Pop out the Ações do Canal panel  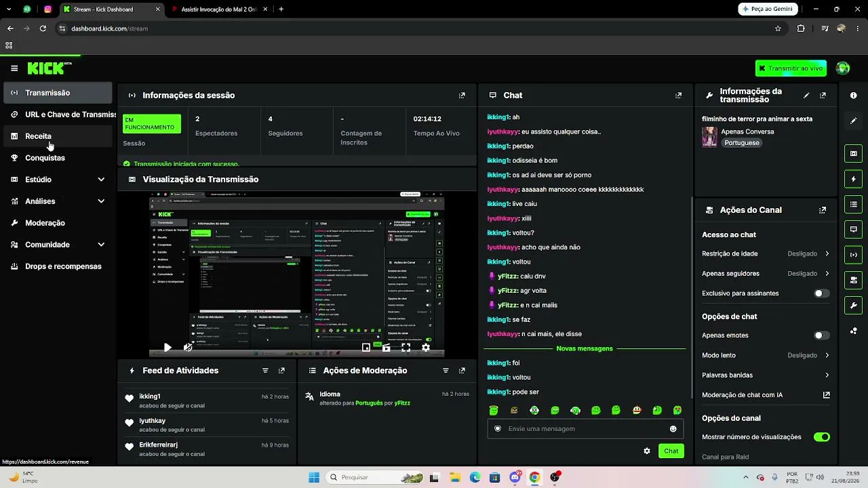pyautogui.click(x=823, y=210)
